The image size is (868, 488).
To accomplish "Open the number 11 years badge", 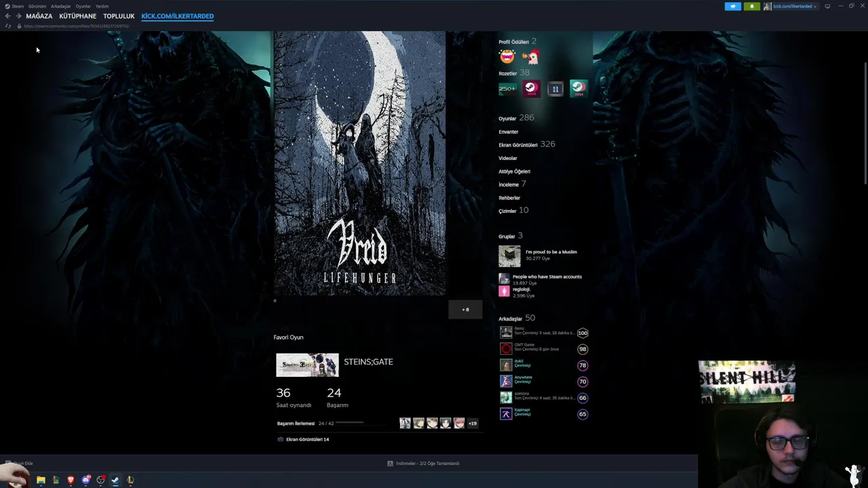I will tap(555, 89).
